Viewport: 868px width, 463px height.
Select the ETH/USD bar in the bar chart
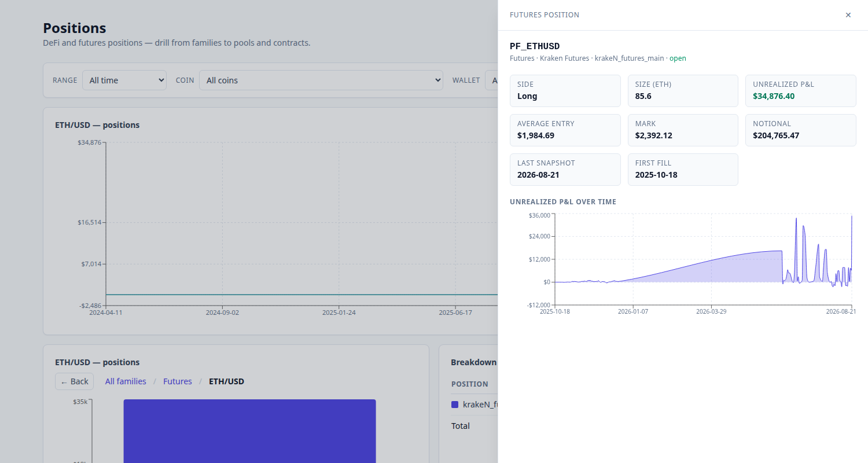pos(249,431)
